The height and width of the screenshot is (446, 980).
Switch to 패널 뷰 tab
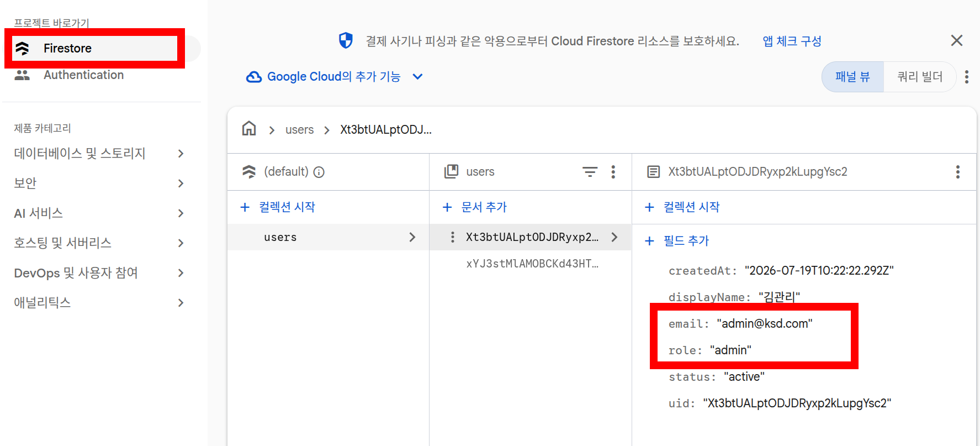point(852,77)
